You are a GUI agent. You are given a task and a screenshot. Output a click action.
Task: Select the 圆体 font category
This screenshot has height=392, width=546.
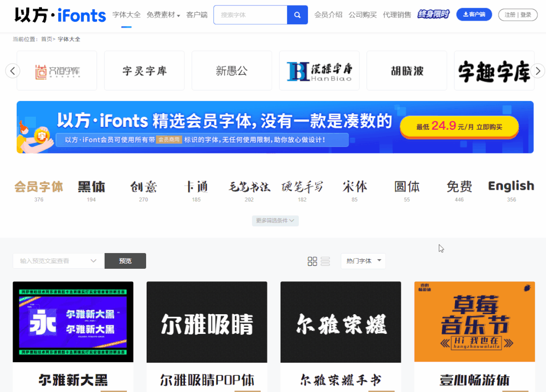tap(406, 190)
